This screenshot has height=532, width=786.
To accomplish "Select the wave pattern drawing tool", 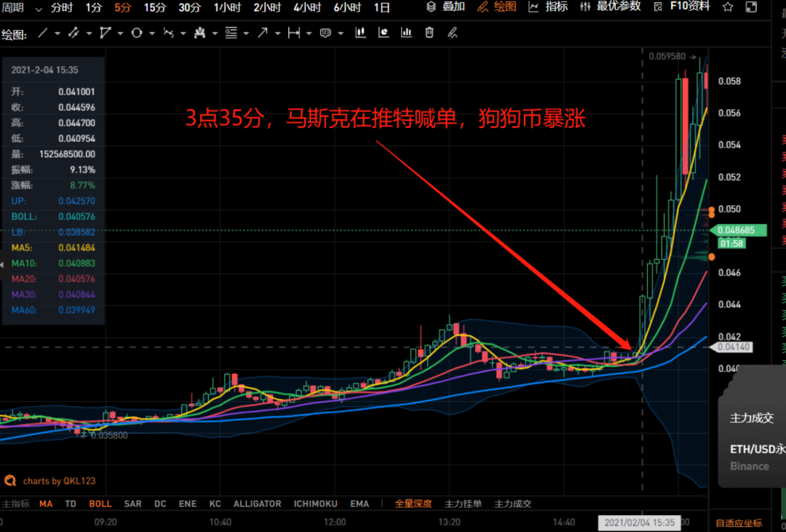I will tap(168, 33).
